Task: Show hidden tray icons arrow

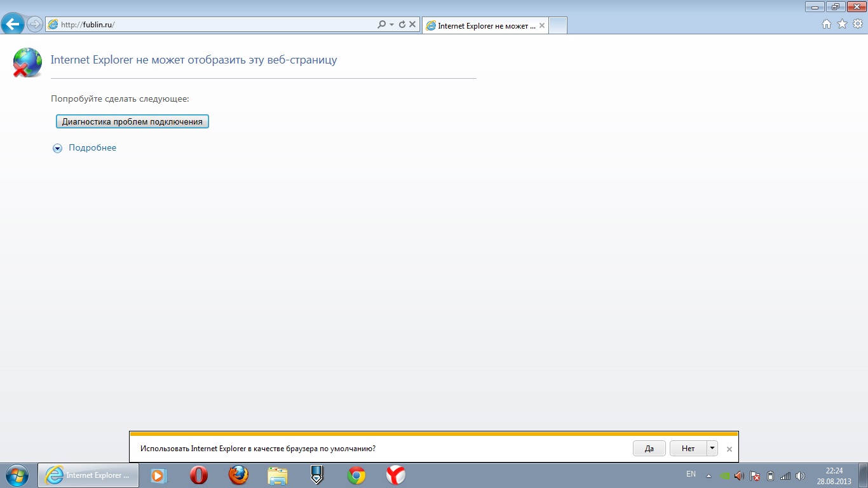Action: click(x=709, y=475)
